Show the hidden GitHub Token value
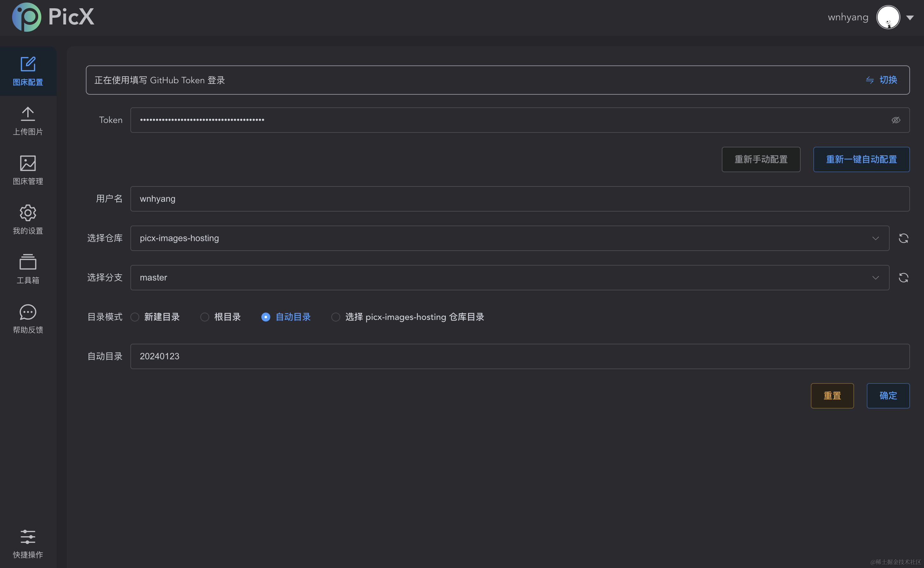 coord(896,120)
